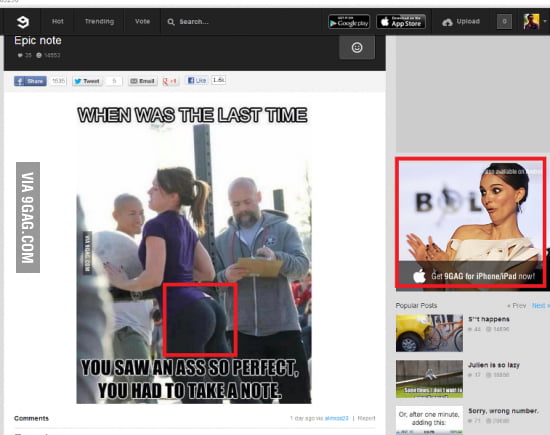Open the Get 9GAG for iPhone/iPad banner
The width and height of the screenshot is (550, 435).
(470, 222)
